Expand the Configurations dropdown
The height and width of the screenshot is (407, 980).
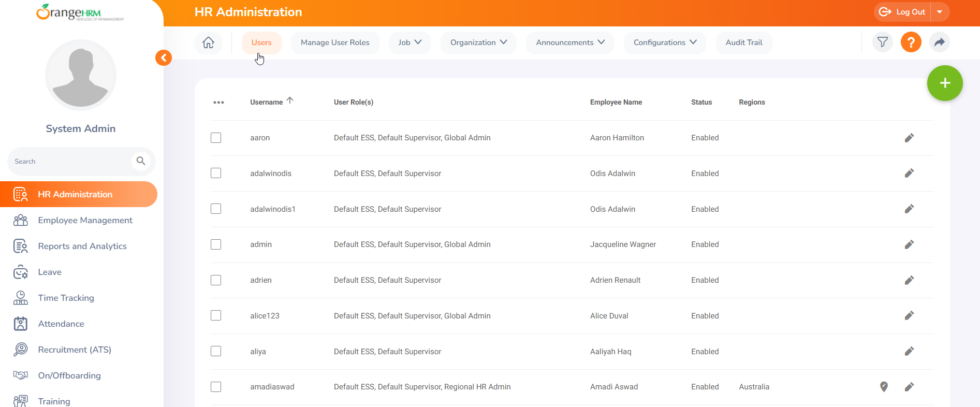[x=664, y=42]
